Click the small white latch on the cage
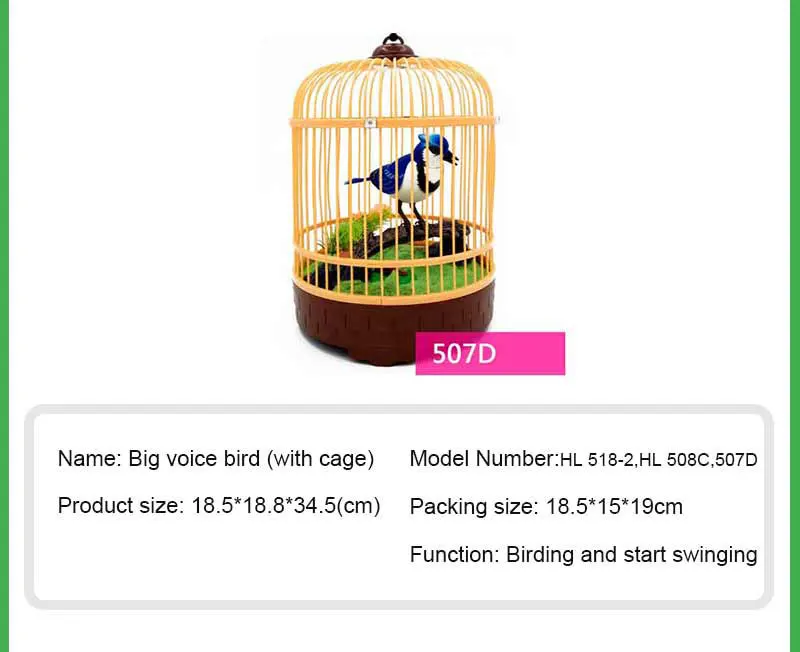 click(x=370, y=123)
